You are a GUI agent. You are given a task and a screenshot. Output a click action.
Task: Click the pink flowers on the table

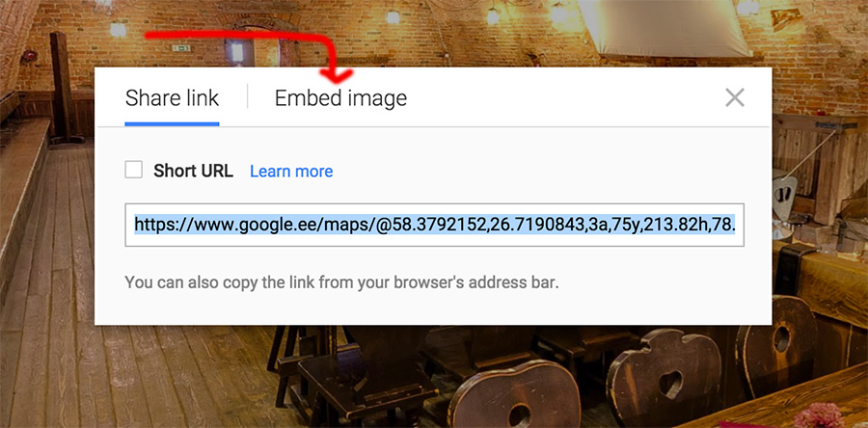[x=818, y=415]
